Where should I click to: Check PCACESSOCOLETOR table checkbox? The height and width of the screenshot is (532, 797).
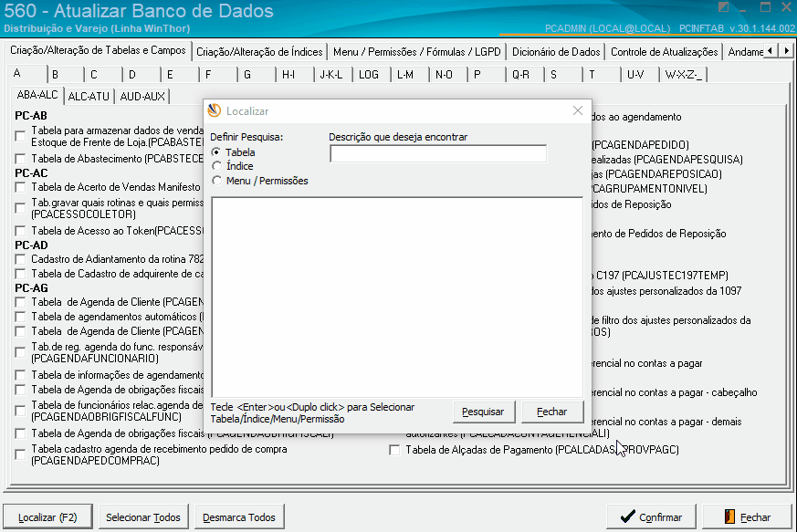point(20,208)
